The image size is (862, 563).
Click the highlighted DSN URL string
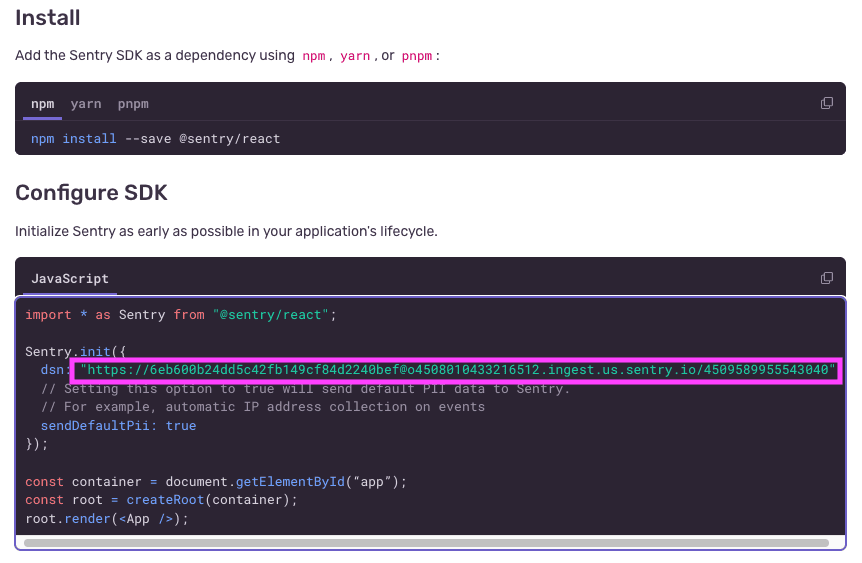(457, 370)
